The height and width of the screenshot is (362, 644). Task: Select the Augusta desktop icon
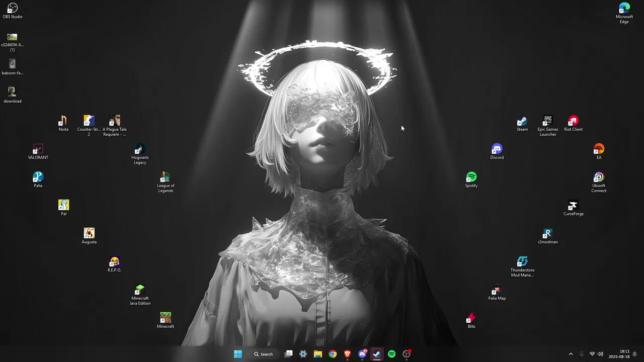click(89, 236)
